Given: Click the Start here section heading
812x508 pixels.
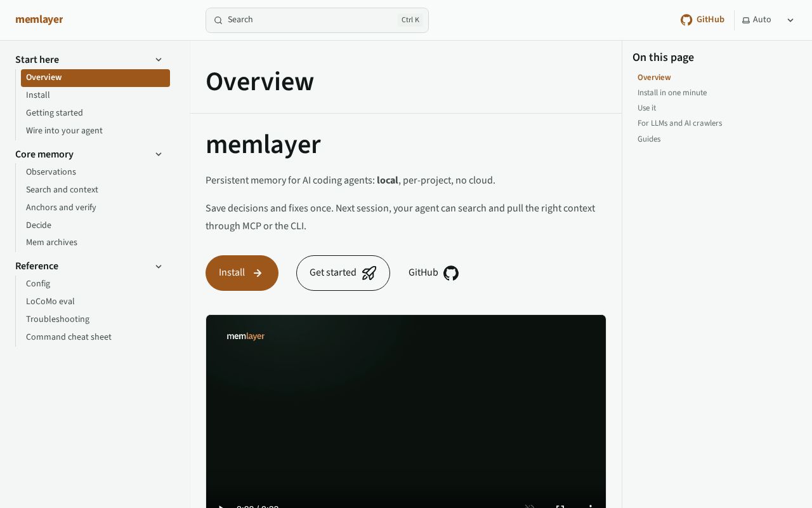Looking at the screenshot, I should (x=37, y=60).
